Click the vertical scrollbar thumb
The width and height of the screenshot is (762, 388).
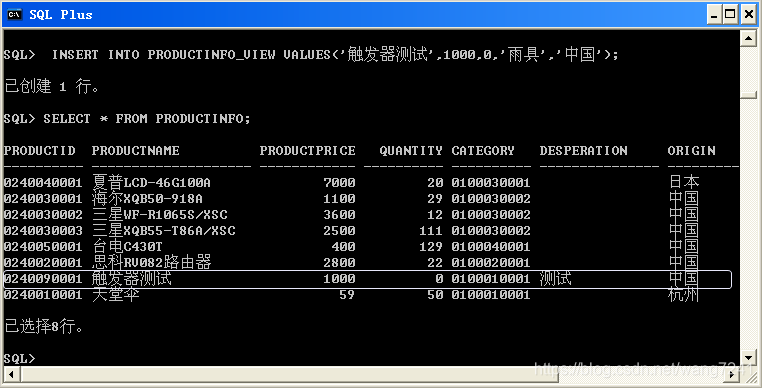pos(748,94)
